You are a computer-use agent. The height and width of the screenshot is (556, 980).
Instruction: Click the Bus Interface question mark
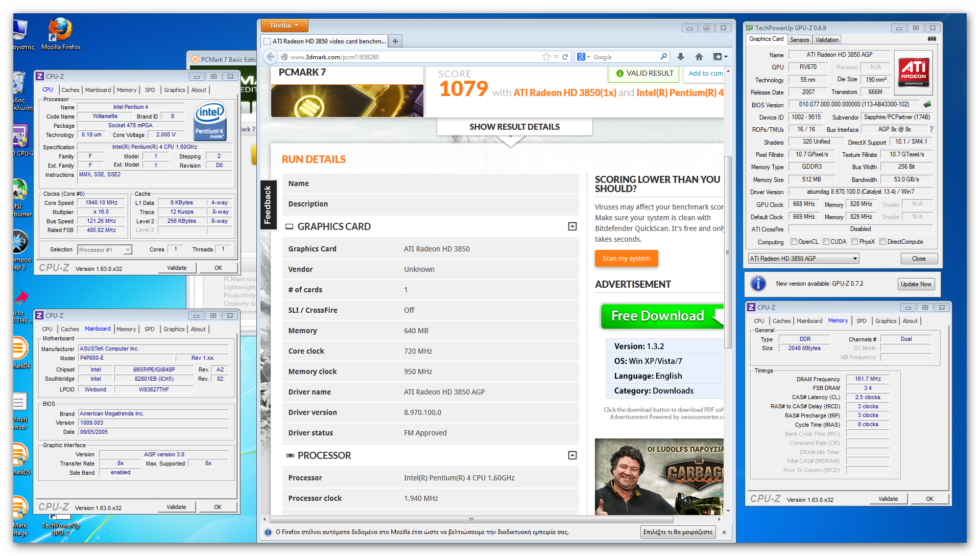(x=931, y=129)
